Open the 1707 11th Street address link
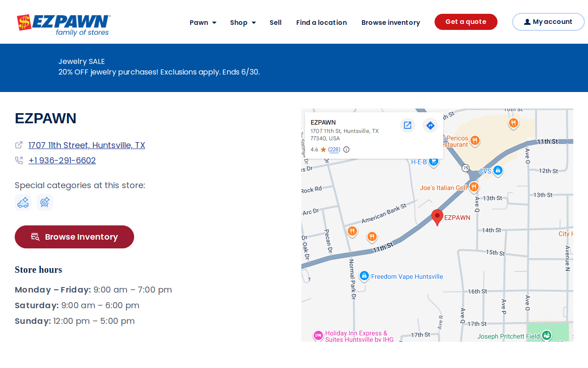This screenshot has height=368, width=588. [x=87, y=145]
